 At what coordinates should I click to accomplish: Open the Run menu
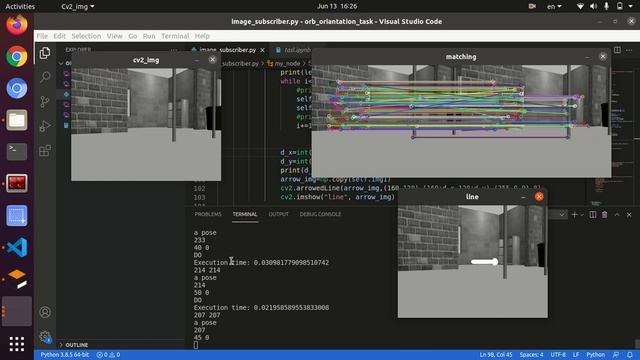[x=149, y=36]
